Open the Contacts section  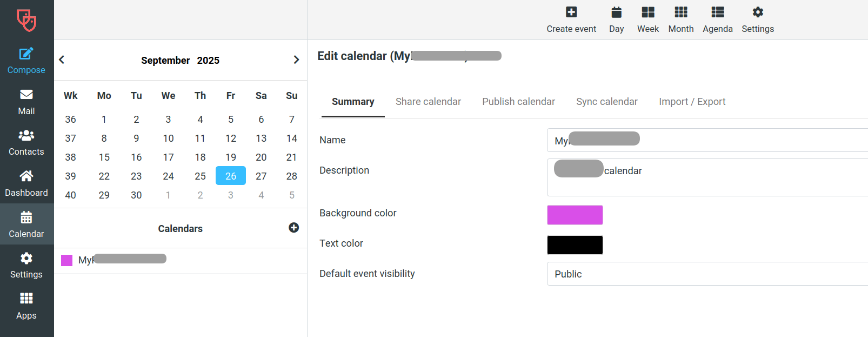[x=26, y=143]
